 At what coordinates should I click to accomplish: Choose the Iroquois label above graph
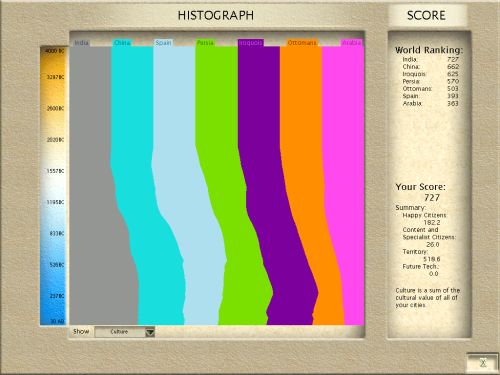[251, 43]
